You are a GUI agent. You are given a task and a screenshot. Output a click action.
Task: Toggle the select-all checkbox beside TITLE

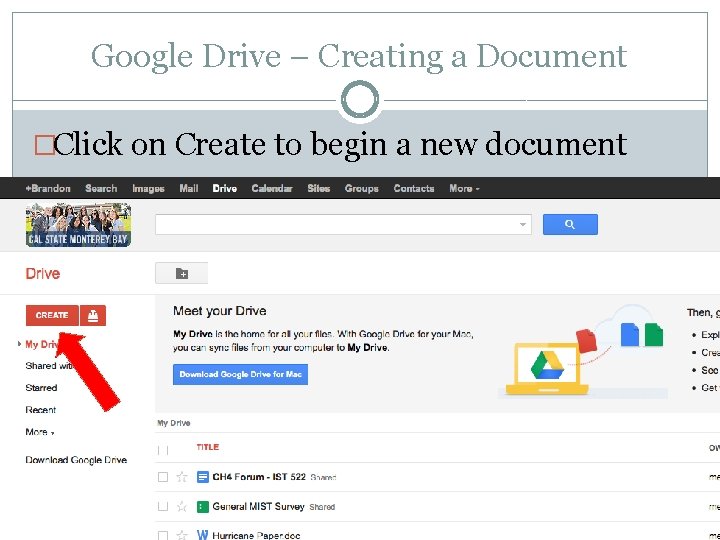(163, 450)
